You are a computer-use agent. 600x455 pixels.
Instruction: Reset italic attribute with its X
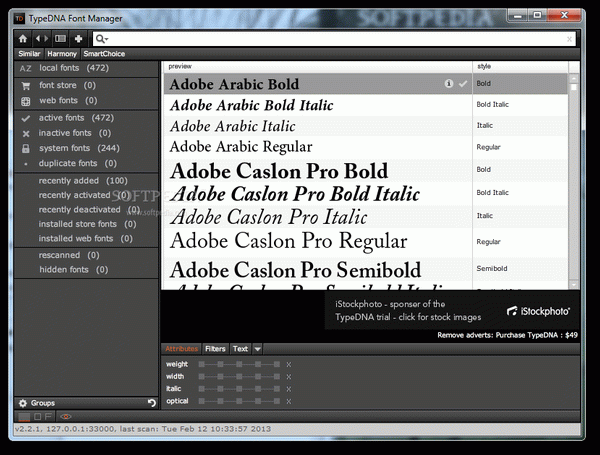pyautogui.click(x=289, y=389)
